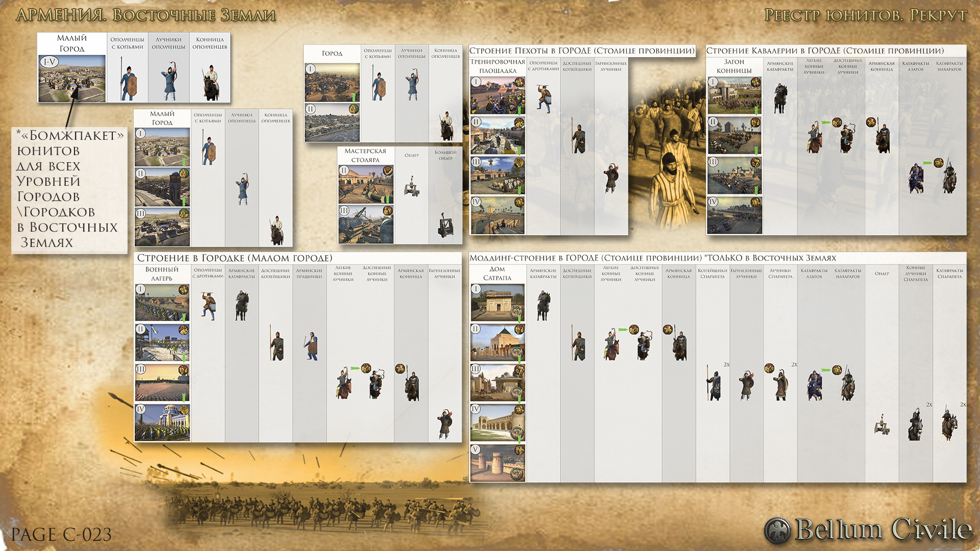Open Мастерская столяра tier III thumbnail

pos(366,224)
